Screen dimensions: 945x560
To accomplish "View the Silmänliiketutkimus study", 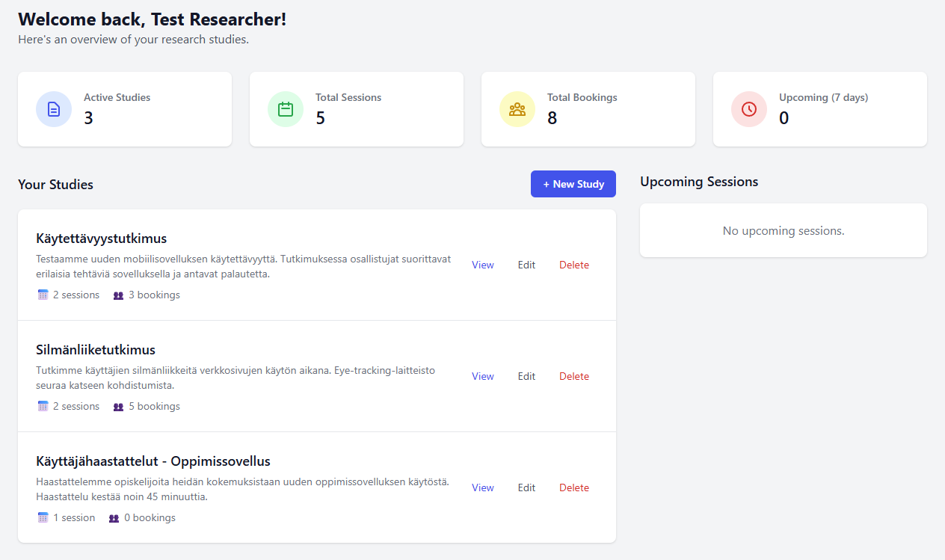I will [482, 376].
